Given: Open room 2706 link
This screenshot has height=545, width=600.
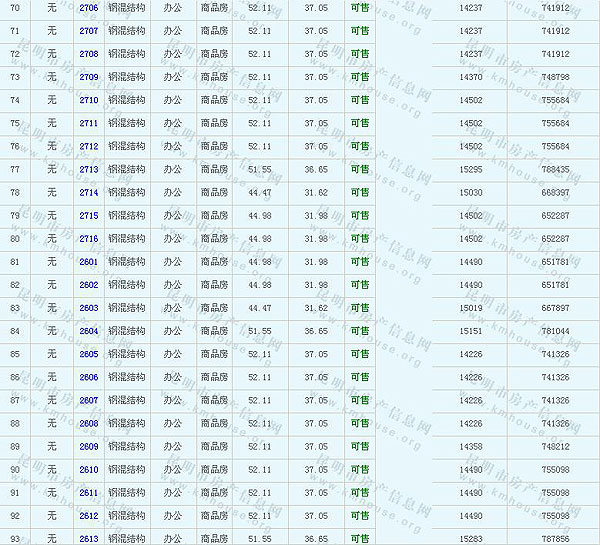Looking at the screenshot, I should point(89,8).
